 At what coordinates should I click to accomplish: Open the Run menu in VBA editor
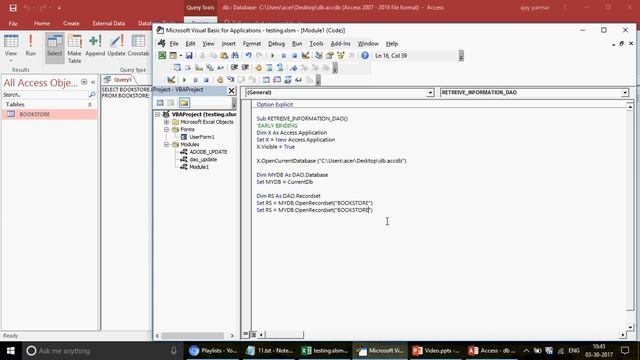click(297, 43)
